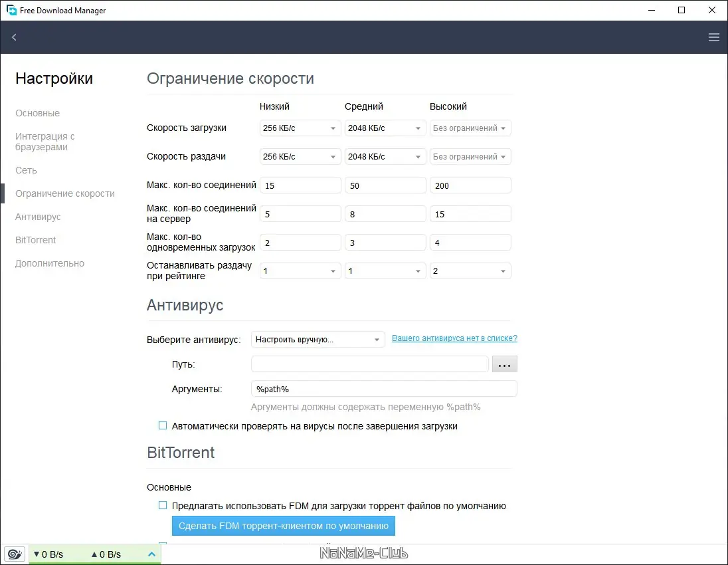728x565 pixels.
Task: Open the Выберите антивирус dropdown
Action: click(318, 340)
